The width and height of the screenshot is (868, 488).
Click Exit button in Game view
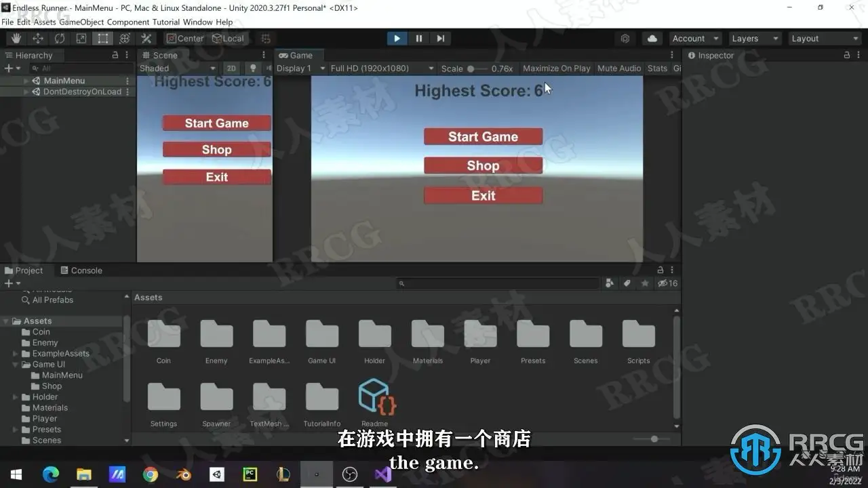[x=484, y=196]
